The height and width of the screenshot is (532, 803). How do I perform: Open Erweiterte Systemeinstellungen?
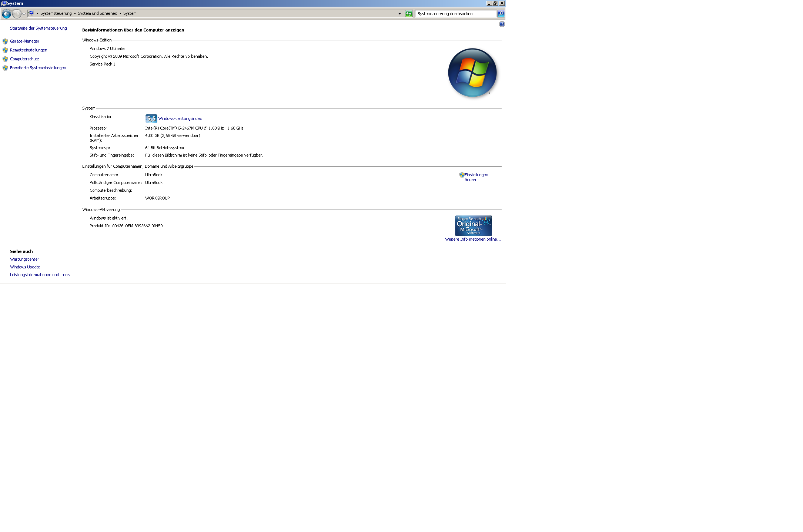coord(38,68)
